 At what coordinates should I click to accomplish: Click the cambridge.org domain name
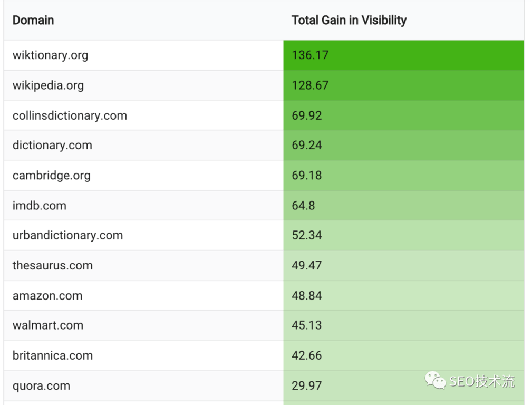tap(51, 176)
